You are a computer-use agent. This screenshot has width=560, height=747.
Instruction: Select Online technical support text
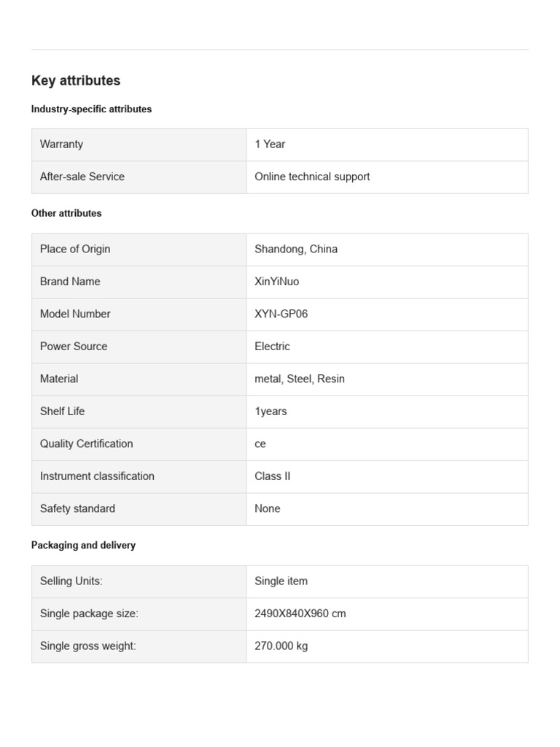(x=312, y=177)
